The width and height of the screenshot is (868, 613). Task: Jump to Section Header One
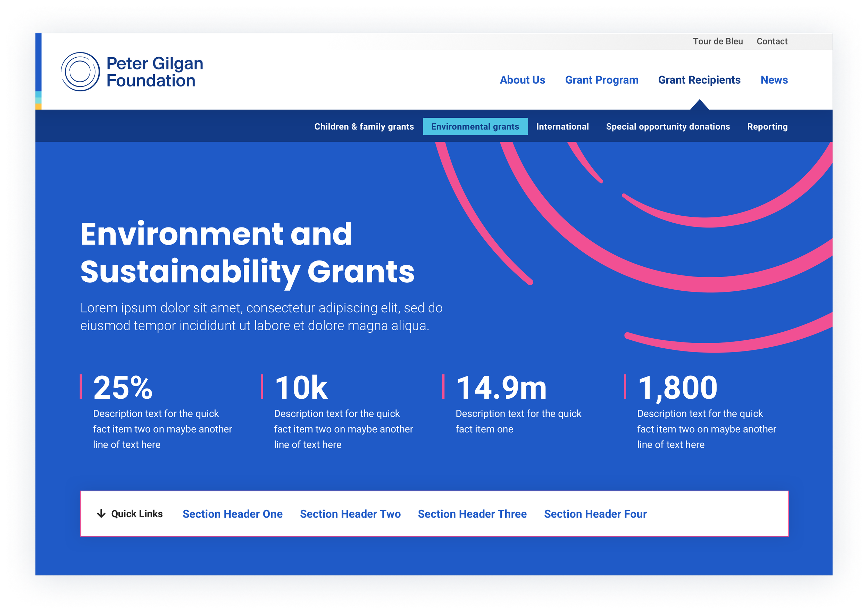[x=232, y=514]
